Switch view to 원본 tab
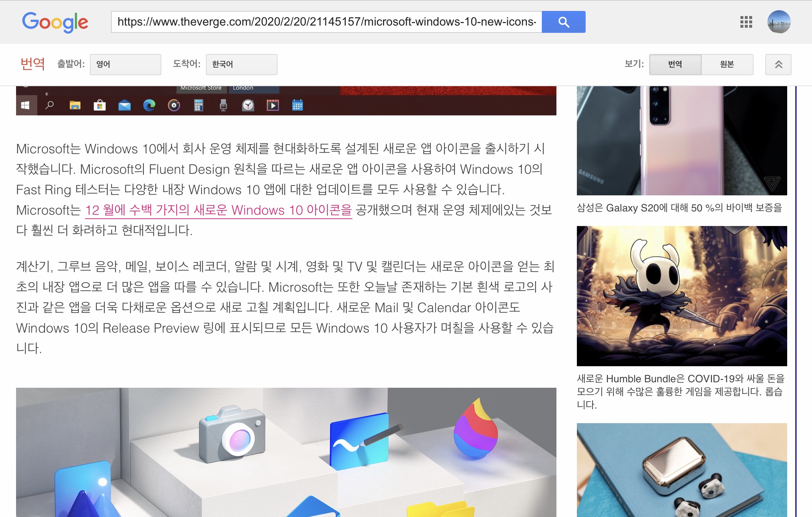This screenshot has height=517, width=812. click(727, 65)
